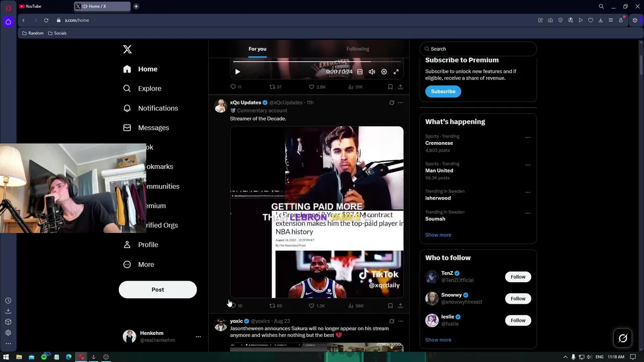The width and height of the screenshot is (644, 362).
Task: Click the X Search input field
Action: tap(478, 49)
